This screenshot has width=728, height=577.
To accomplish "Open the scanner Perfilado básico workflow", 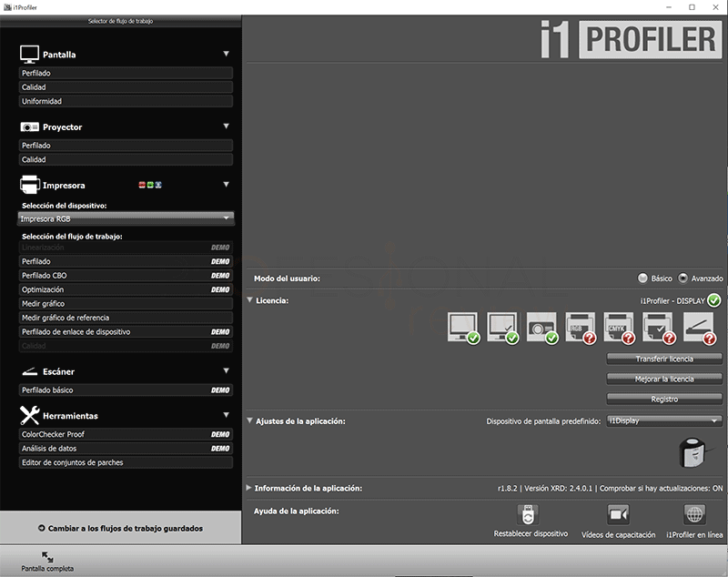I will (x=126, y=390).
